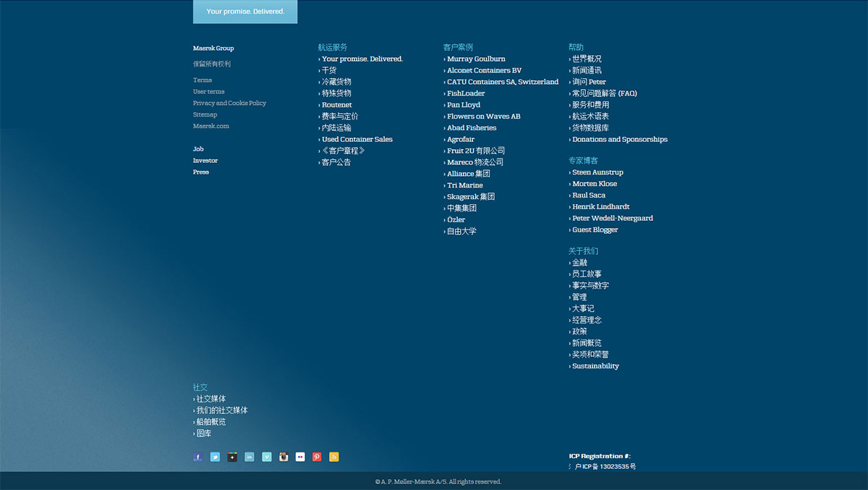Open the Vimeo social icon
The width and height of the screenshot is (868, 490).
click(267, 457)
